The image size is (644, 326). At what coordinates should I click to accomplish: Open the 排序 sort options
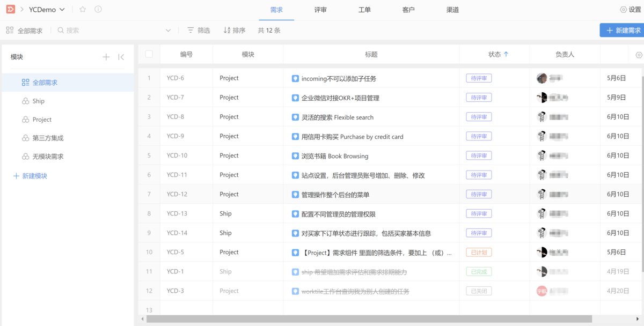coord(233,31)
